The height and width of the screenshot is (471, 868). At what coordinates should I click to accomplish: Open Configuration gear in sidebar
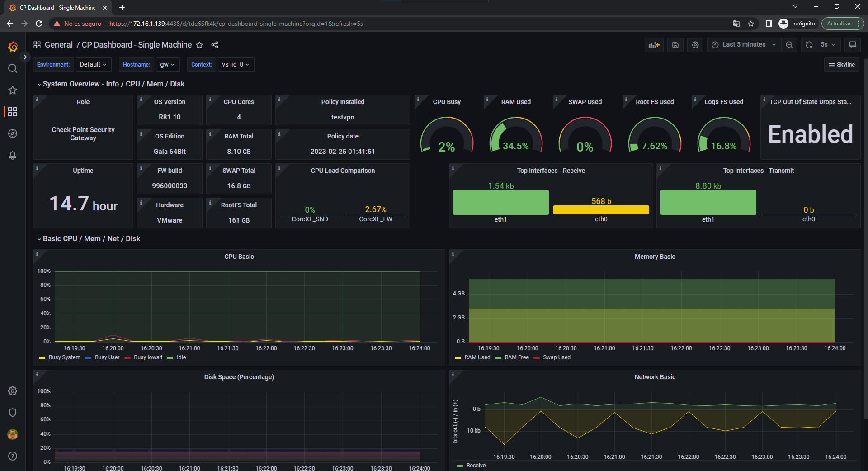point(13,391)
